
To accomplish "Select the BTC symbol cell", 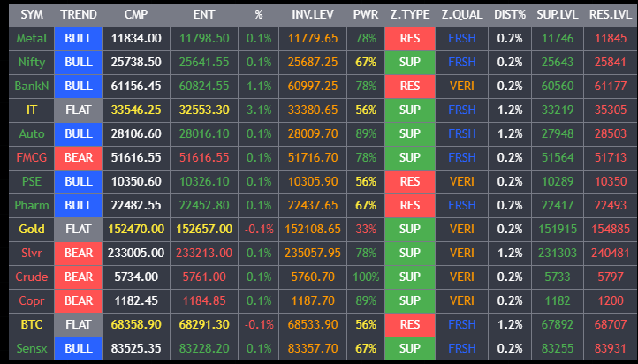I will click(x=32, y=324).
